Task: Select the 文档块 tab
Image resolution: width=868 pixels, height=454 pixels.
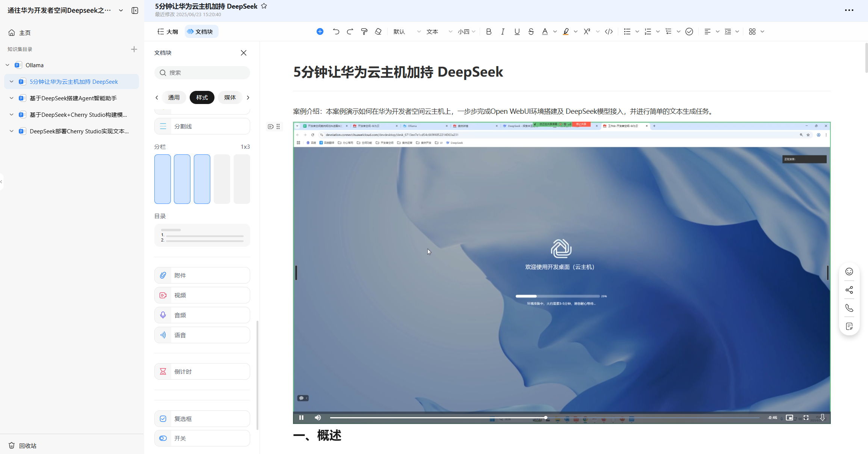Action: (x=201, y=32)
